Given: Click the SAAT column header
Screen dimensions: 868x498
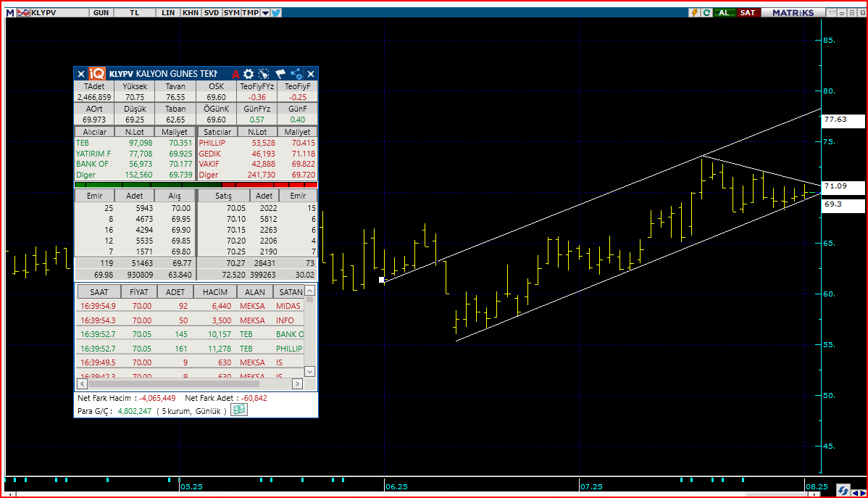Looking at the screenshot, I should [99, 292].
